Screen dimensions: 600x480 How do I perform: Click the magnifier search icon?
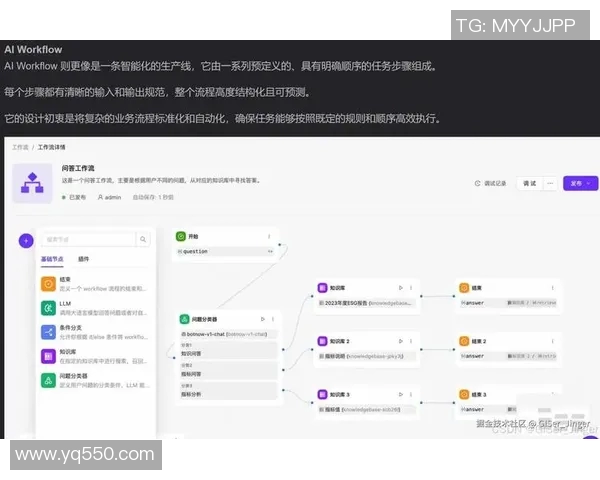143,239
